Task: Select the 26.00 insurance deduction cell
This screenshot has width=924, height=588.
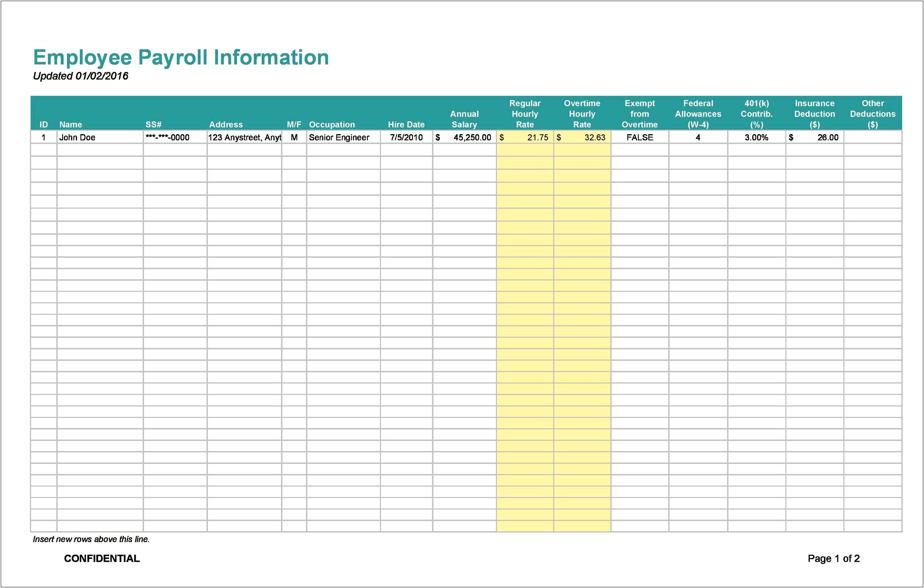Action: [814, 137]
